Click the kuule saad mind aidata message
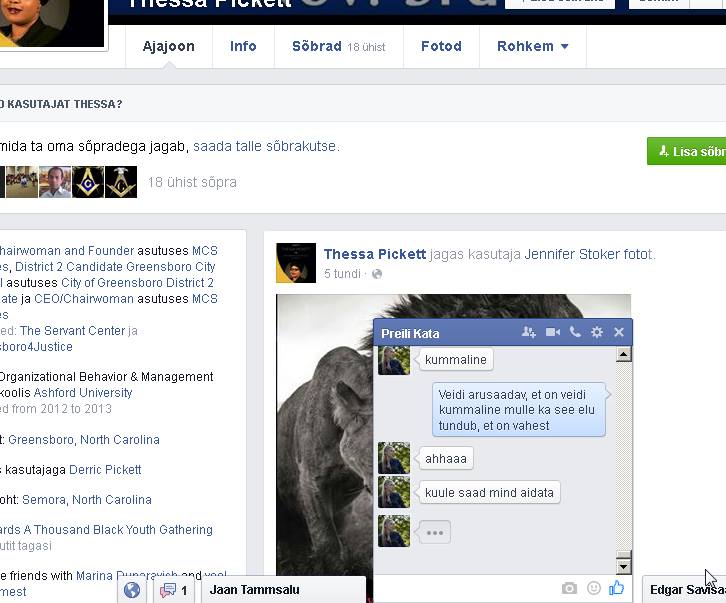Image resolution: width=726 pixels, height=603 pixels. [489, 493]
